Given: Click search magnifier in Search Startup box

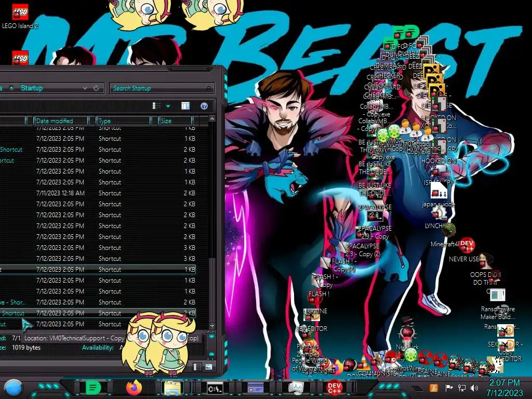Looking at the screenshot, I should [209, 88].
